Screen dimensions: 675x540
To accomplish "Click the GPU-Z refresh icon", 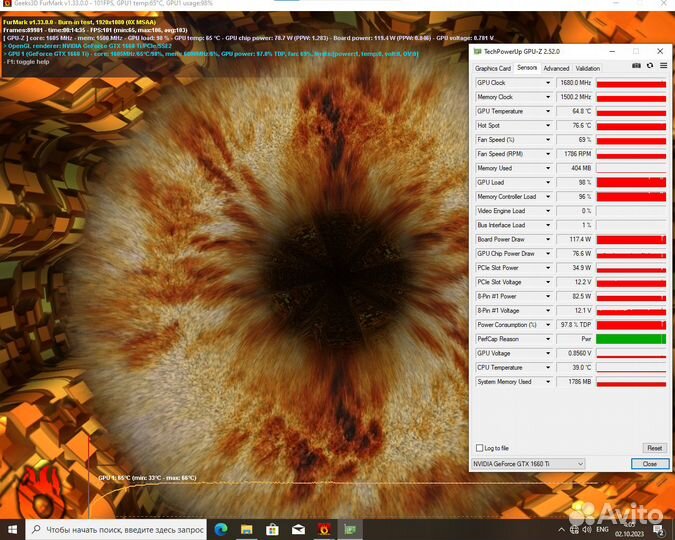I will tap(650, 65).
